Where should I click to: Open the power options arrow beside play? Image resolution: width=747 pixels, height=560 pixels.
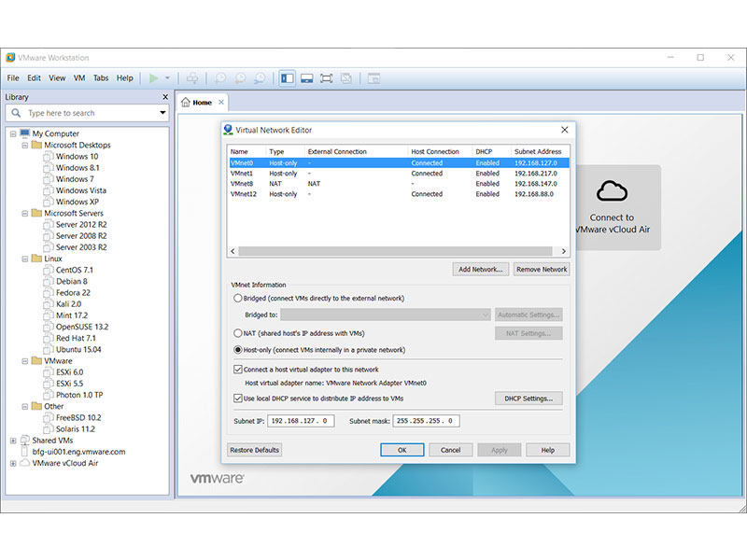point(167,78)
